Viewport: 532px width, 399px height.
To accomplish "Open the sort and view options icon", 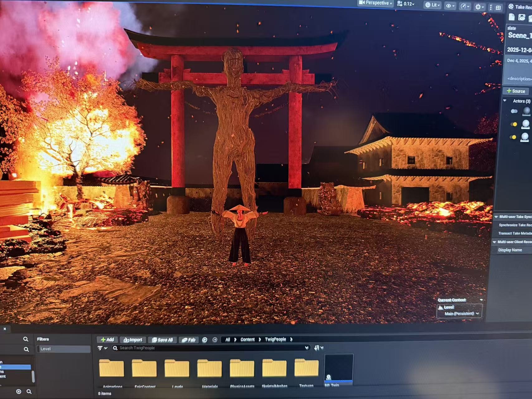I will [319, 348].
